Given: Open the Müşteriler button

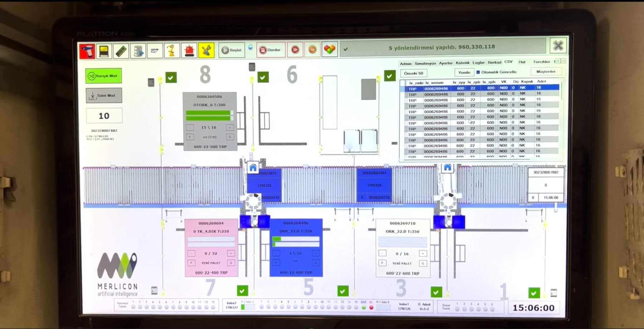Looking at the screenshot, I should point(546,72).
